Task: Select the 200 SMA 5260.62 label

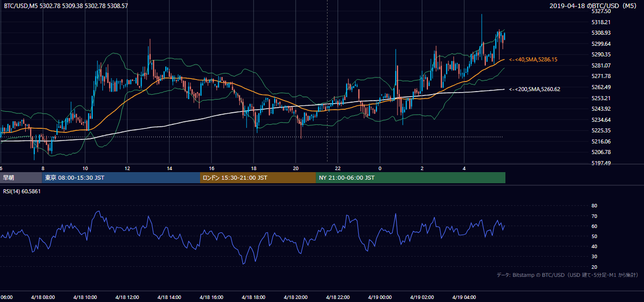Action: [535, 89]
